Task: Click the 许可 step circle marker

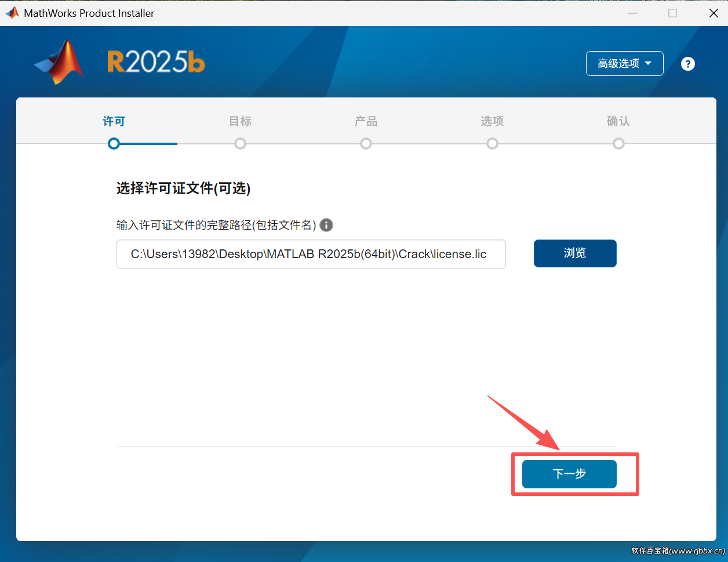Action: [114, 143]
